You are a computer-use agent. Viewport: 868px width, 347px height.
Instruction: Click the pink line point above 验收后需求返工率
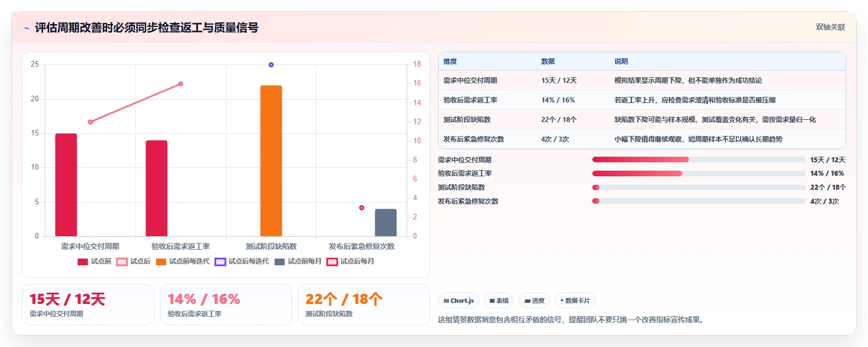point(181,84)
